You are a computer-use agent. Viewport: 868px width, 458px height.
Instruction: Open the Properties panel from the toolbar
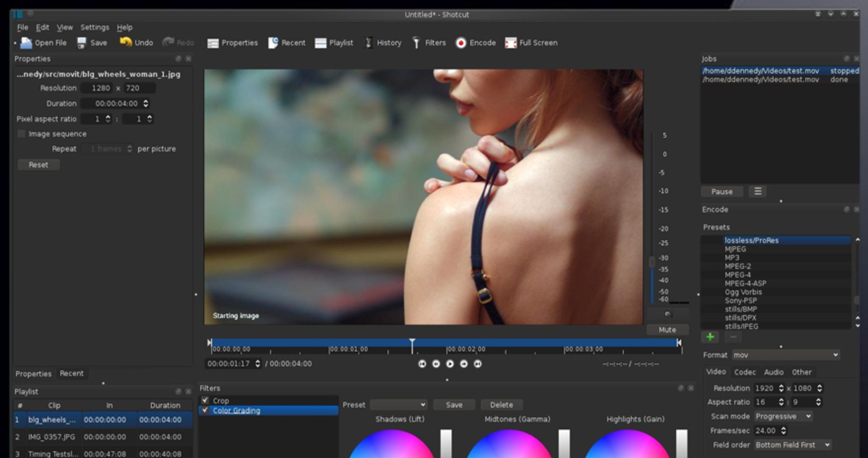pyautogui.click(x=232, y=43)
